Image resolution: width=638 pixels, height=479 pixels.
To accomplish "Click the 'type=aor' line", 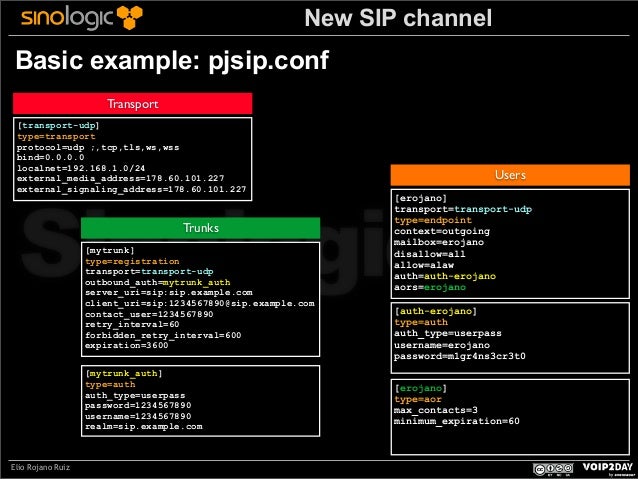I will 418,399.
